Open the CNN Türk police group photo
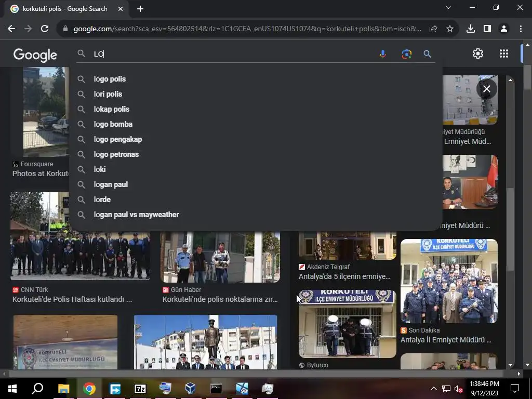Image resolution: width=532 pixels, height=399 pixels. click(x=80, y=256)
